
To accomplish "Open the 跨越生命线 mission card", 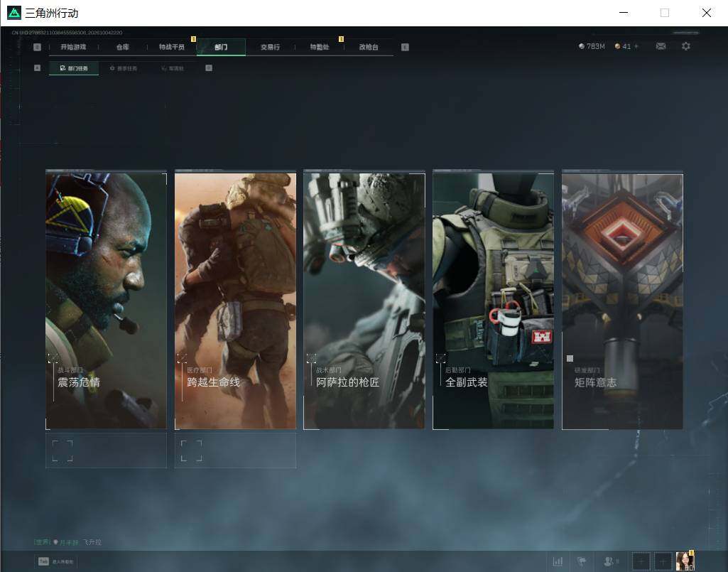I will coord(235,300).
